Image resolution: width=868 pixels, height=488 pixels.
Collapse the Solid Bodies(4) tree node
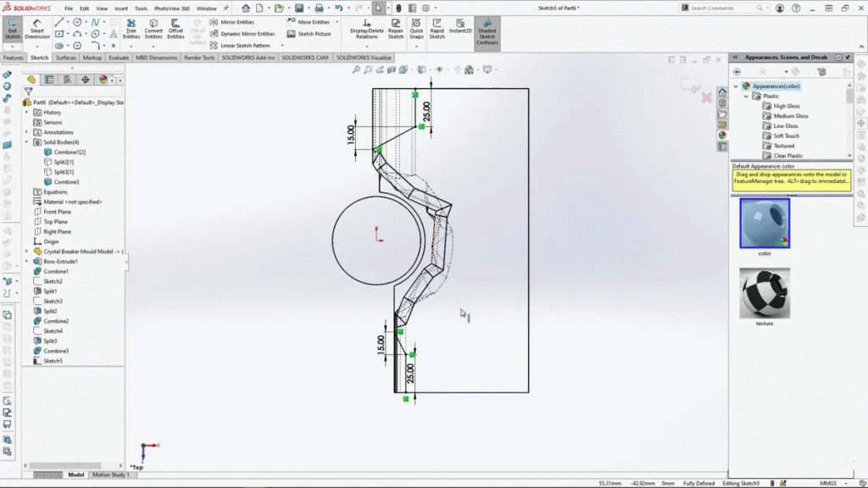coord(27,142)
